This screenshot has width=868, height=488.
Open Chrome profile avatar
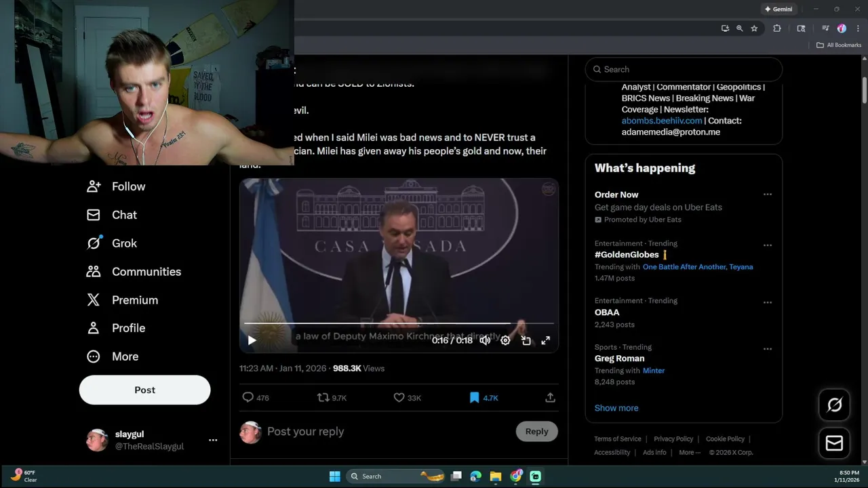point(842,28)
